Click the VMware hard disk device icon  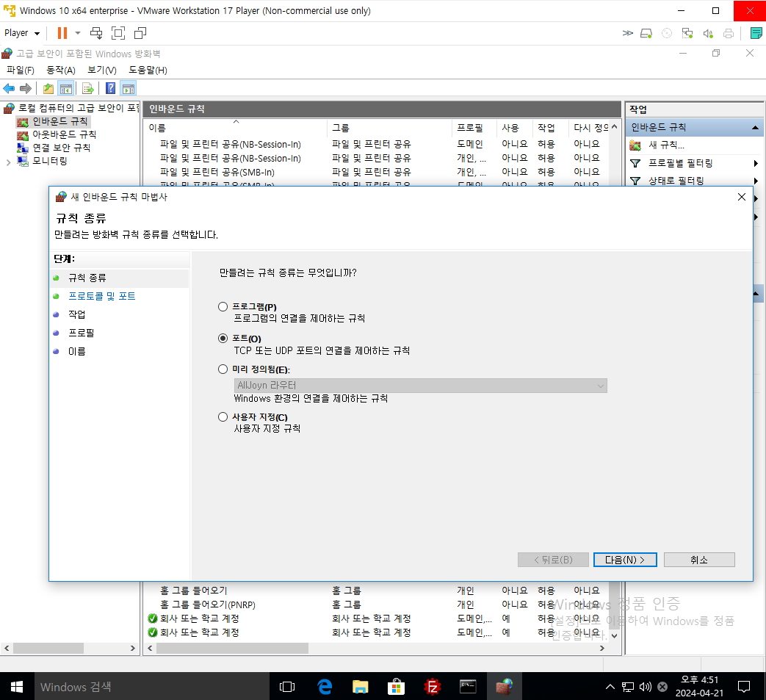(646, 33)
